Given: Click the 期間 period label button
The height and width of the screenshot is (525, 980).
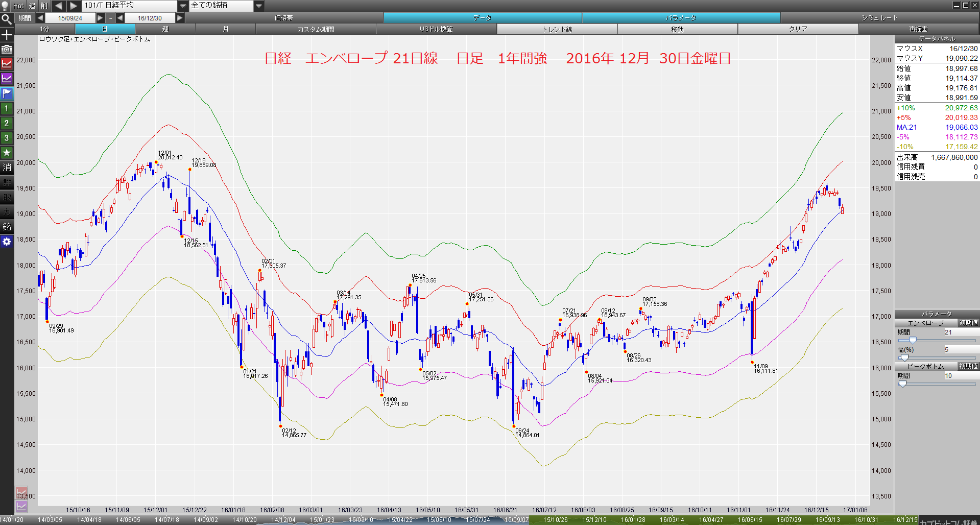Looking at the screenshot, I should (x=25, y=18).
